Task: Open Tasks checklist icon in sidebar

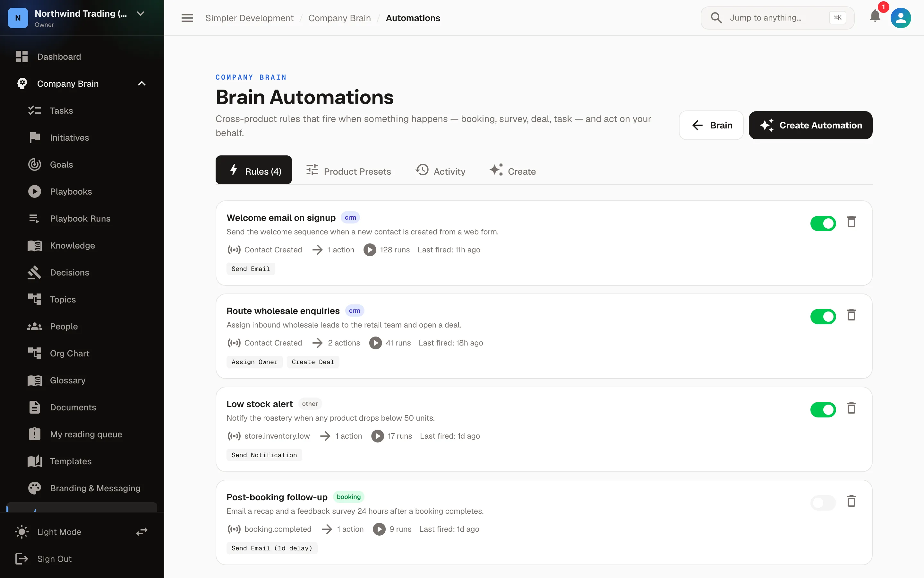Action: coord(34,110)
